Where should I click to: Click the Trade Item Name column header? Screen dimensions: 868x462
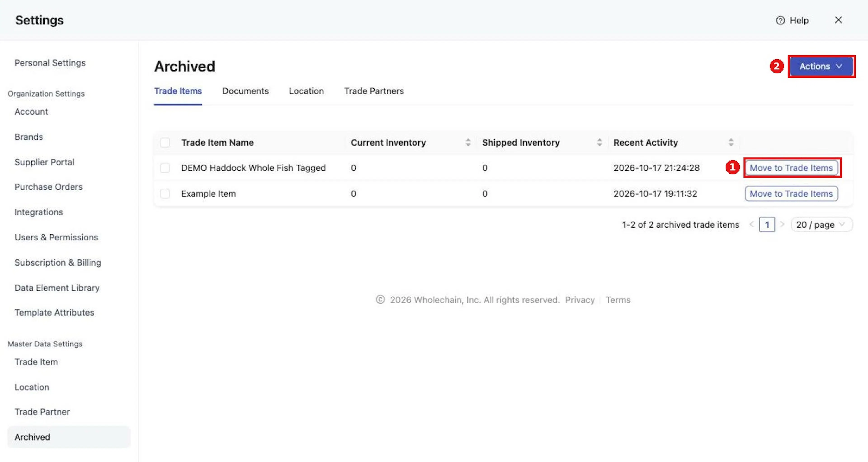click(217, 143)
